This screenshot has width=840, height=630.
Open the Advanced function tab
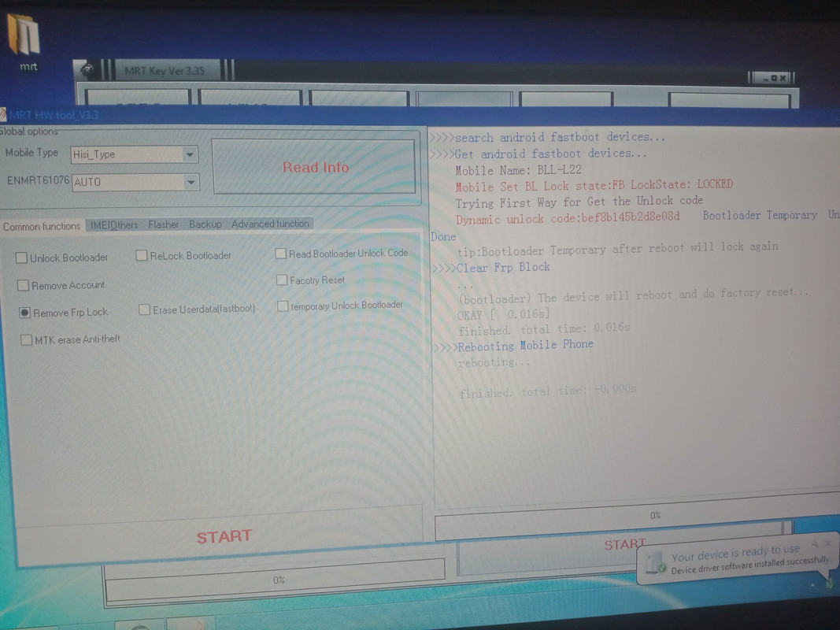point(270,224)
